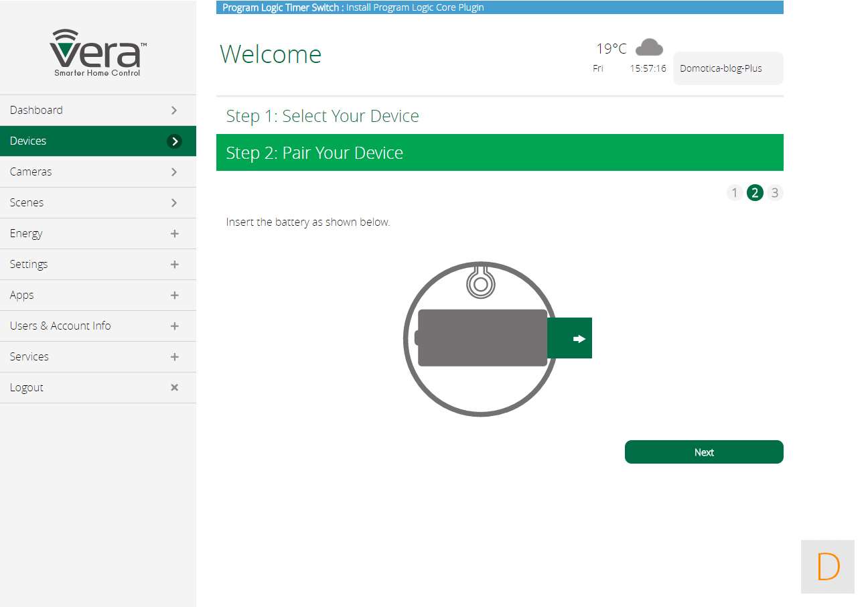
Task: Click the Devices chevron circle icon
Action: pyautogui.click(x=174, y=141)
